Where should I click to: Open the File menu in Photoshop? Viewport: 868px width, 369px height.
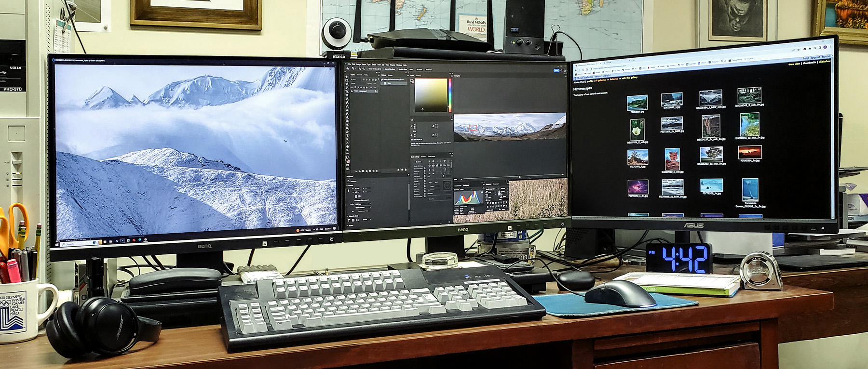tap(350, 64)
